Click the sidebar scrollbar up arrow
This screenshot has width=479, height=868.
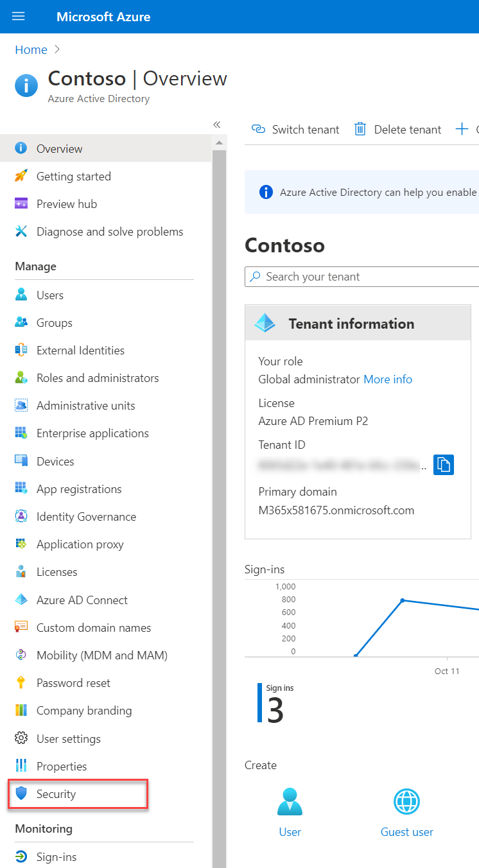click(219, 142)
